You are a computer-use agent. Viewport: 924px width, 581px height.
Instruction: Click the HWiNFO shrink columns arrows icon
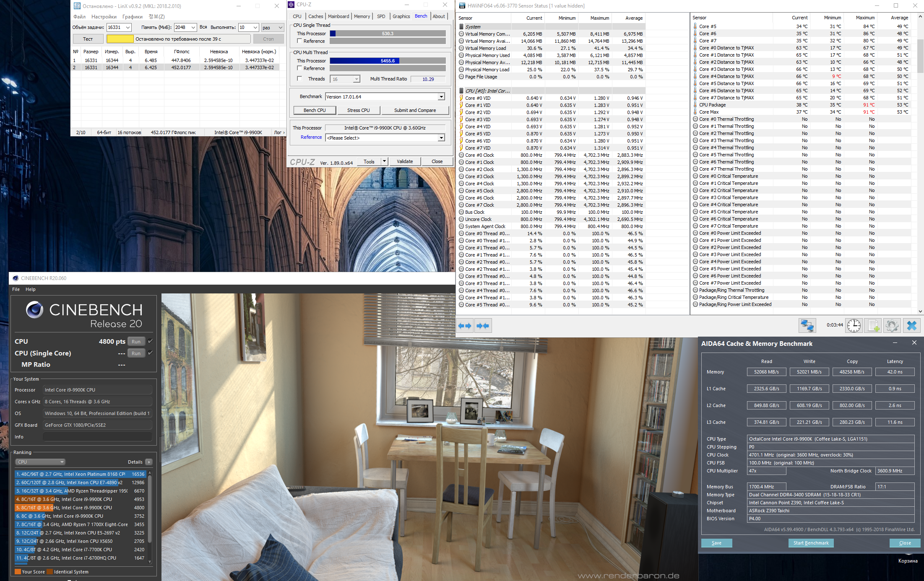click(483, 326)
